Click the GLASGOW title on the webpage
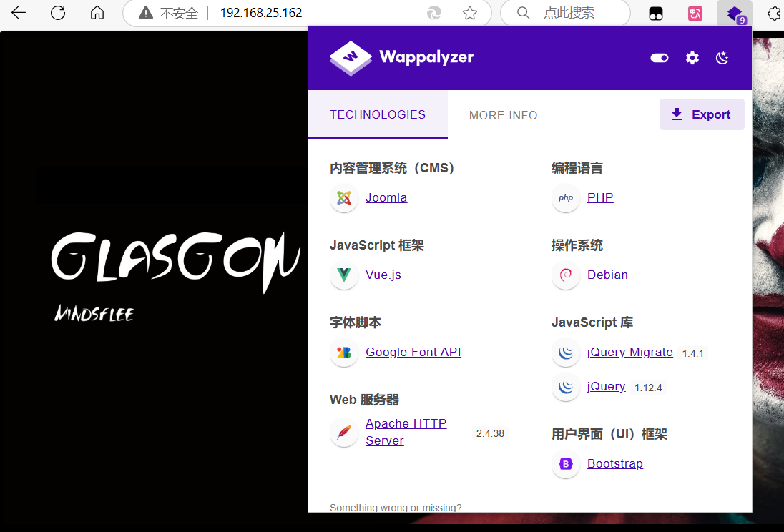 point(175,261)
